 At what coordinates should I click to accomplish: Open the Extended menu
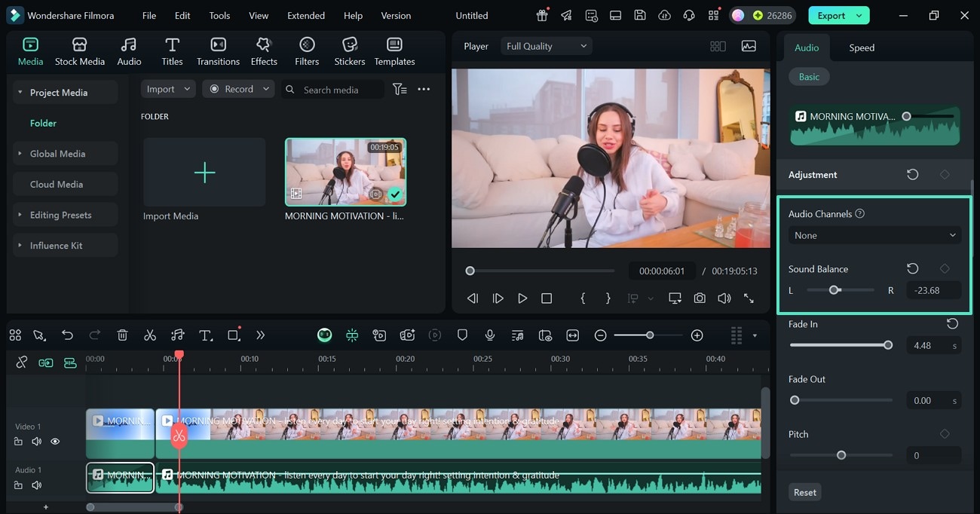306,15
